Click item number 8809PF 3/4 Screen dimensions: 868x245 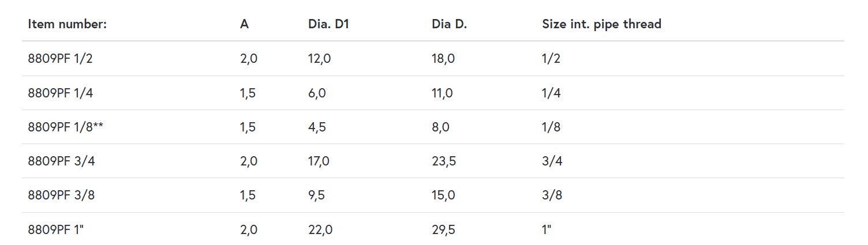(x=61, y=161)
